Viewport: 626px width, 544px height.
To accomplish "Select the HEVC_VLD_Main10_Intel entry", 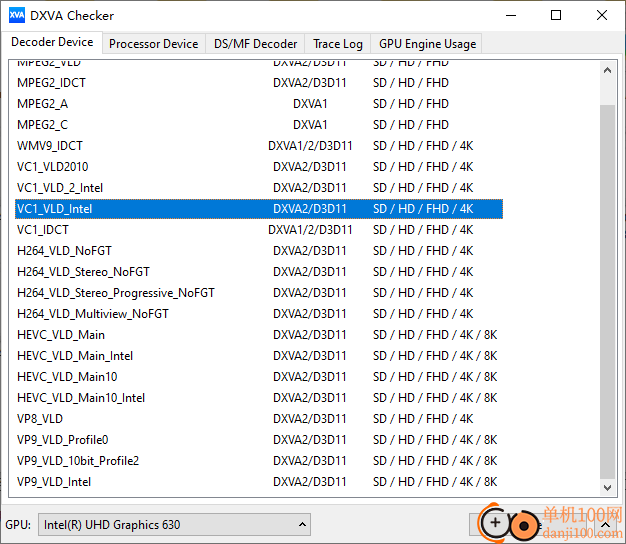I will pos(259,398).
